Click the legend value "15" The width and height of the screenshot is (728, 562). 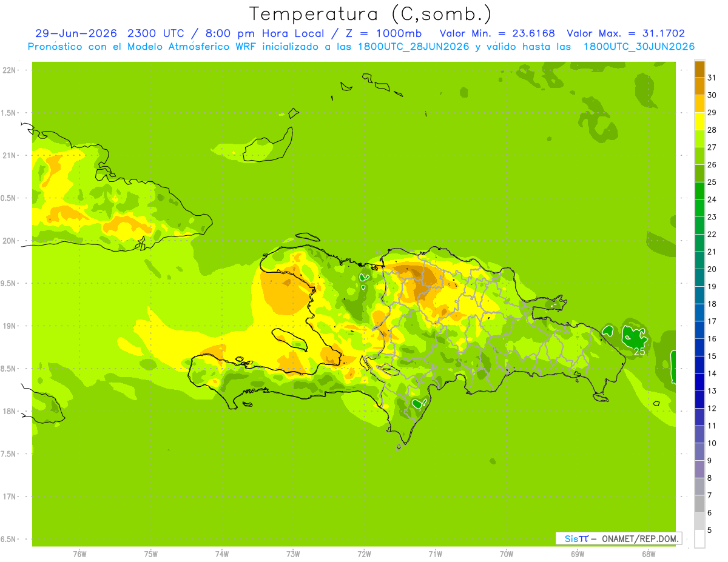point(712,356)
